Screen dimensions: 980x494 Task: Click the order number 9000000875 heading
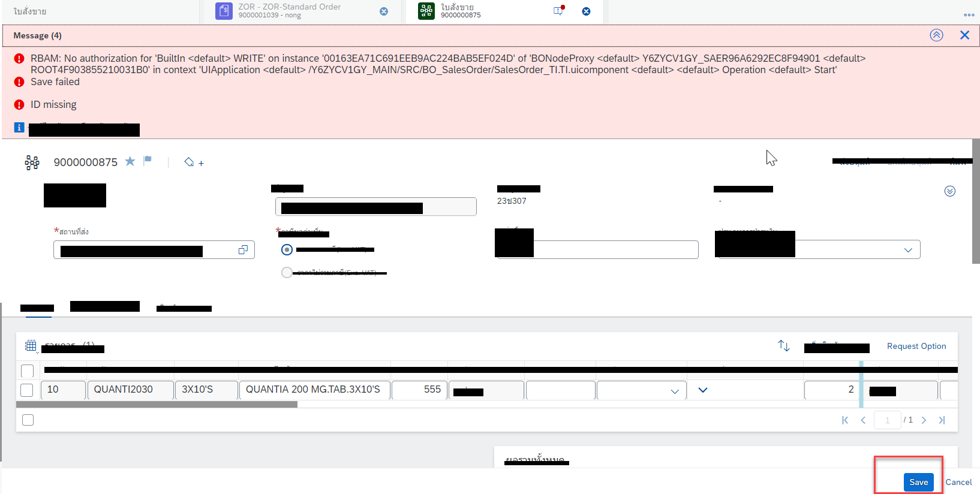86,162
